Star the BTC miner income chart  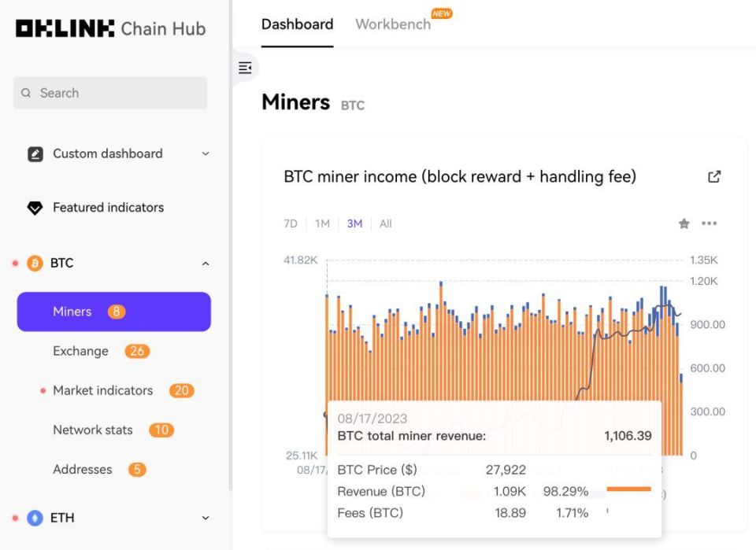click(684, 223)
